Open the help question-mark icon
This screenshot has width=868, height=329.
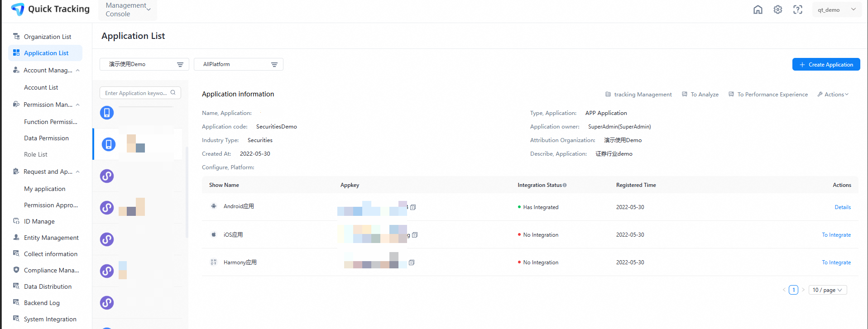(x=798, y=10)
